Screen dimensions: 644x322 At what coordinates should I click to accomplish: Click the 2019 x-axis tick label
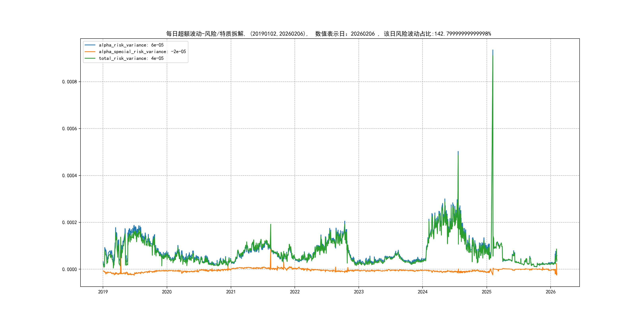coord(103,292)
